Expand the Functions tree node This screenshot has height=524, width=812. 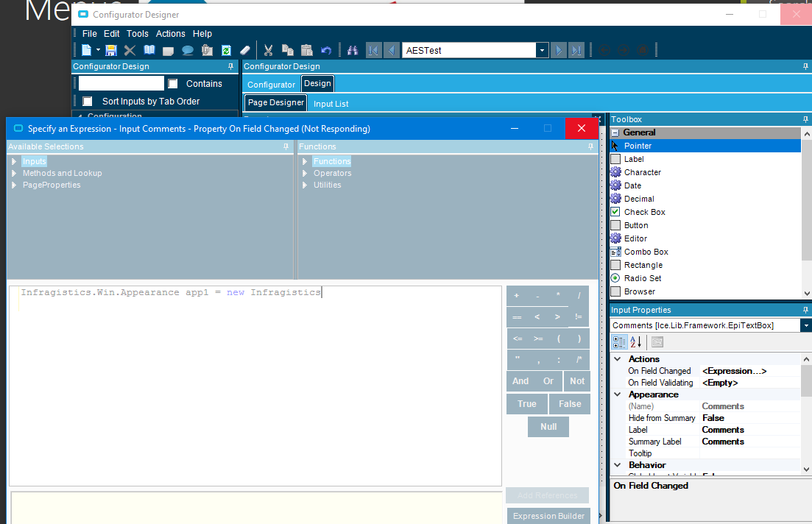[x=305, y=162]
